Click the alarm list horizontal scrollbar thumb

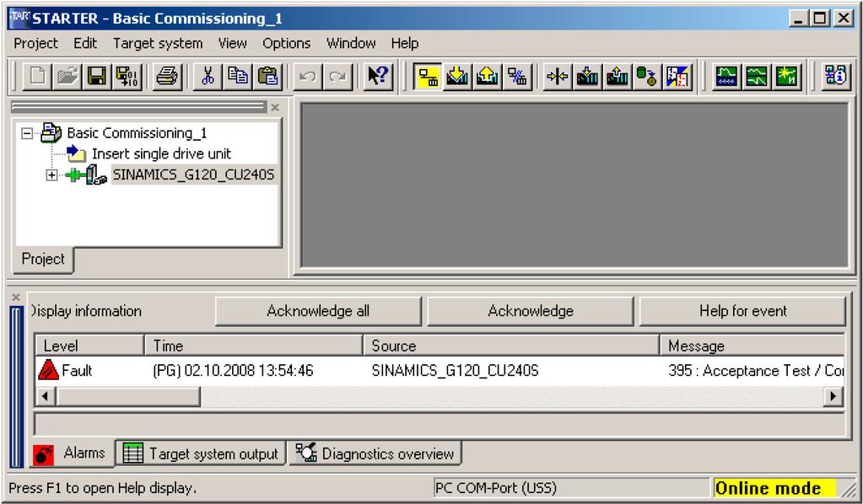click(x=128, y=396)
